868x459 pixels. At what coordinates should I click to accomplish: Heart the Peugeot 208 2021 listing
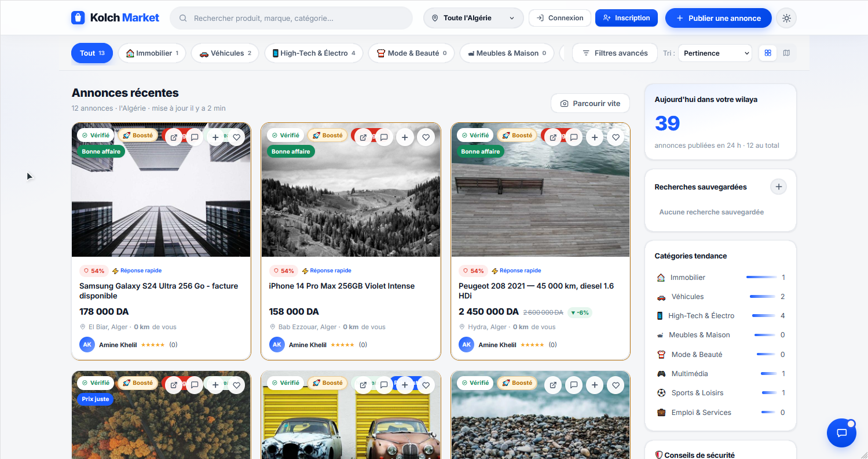616,137
